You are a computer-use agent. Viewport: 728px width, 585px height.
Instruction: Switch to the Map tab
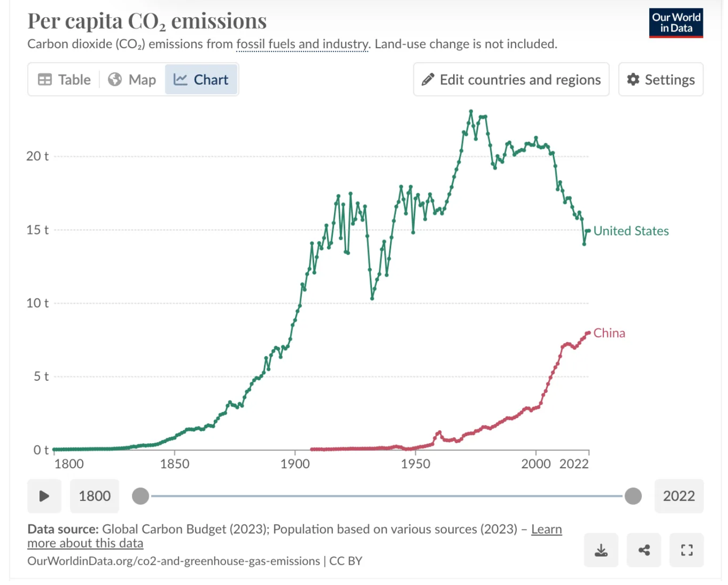(x=132, y=80)
